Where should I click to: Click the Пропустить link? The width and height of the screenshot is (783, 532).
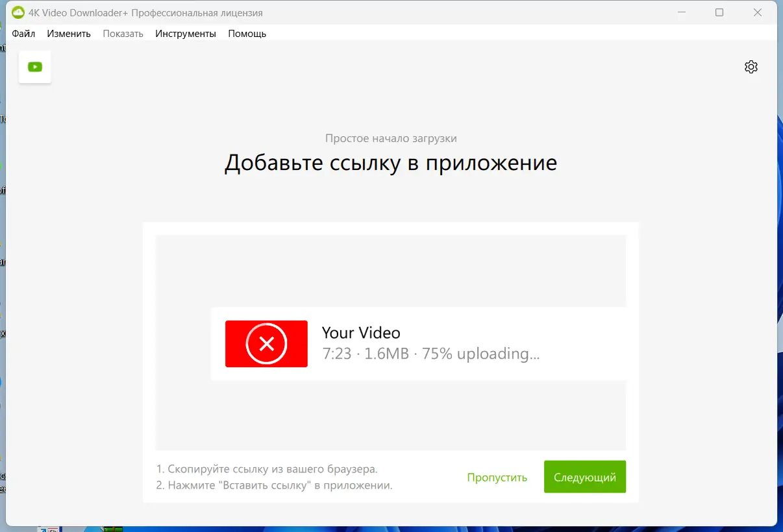coord(497,478)
